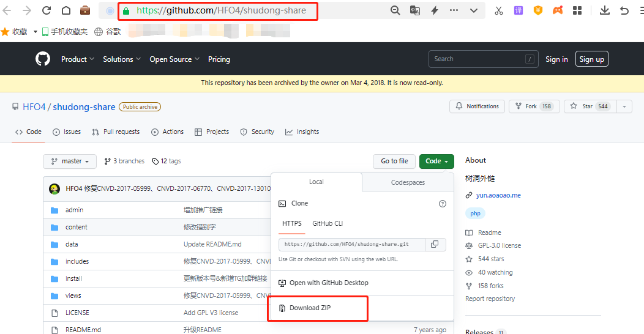Image resolution: width=644 pixels, height=334 pixels.
Task: Open the game controller extension icon
Action: [x=558, y=10]
